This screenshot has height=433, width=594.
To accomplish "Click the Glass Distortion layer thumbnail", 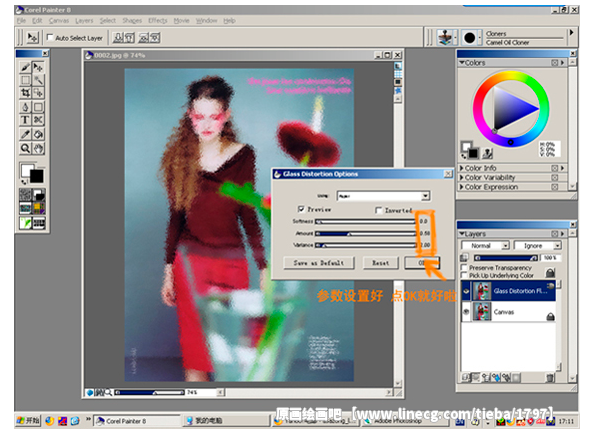I will pos(482,291).
